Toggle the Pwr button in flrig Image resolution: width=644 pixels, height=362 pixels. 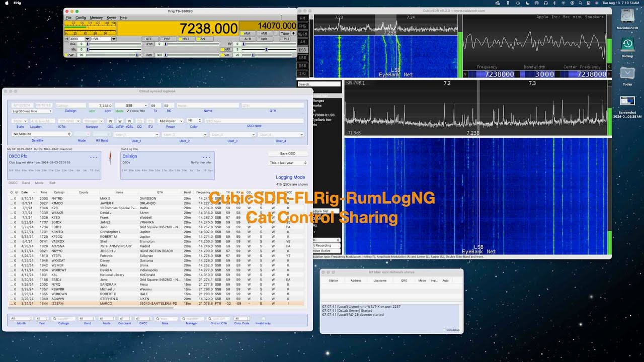coord(70,55)
